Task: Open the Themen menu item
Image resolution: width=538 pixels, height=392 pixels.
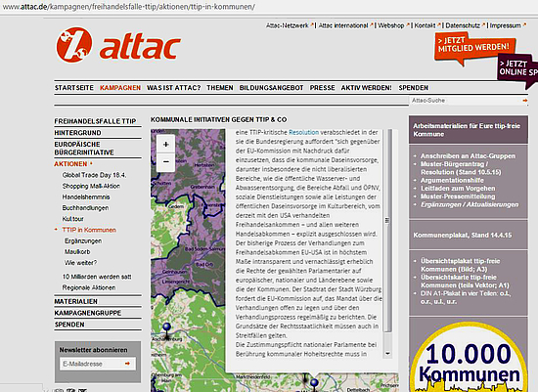Action: (x=219, y=88)
